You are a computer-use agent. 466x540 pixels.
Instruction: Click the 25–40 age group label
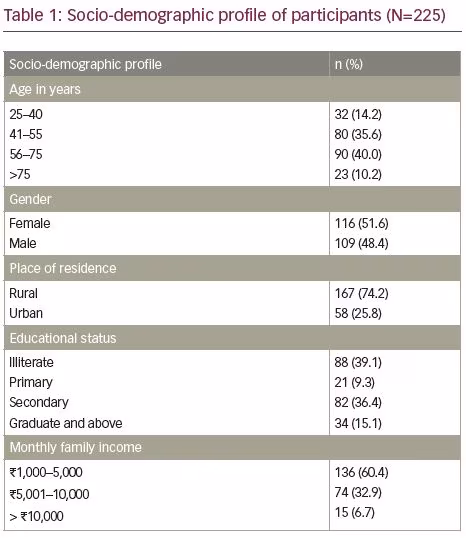pyautogui.click(x=26, y=114)
